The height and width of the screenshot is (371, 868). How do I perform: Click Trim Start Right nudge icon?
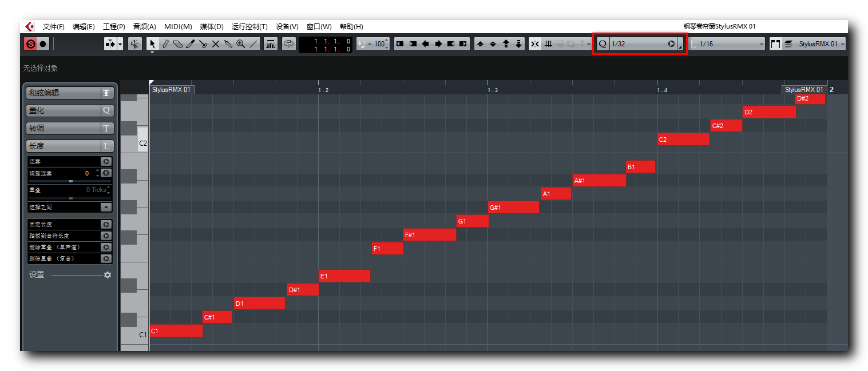[x=413, y=43]
